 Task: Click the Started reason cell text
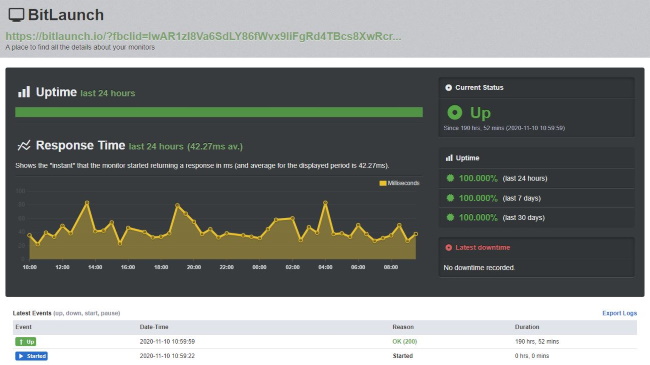click(403, 356)
